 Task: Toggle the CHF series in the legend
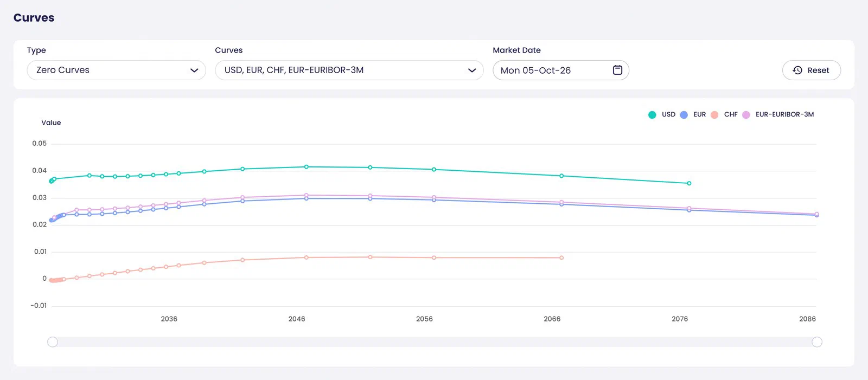pyautogui.click(x=724, y=114)
